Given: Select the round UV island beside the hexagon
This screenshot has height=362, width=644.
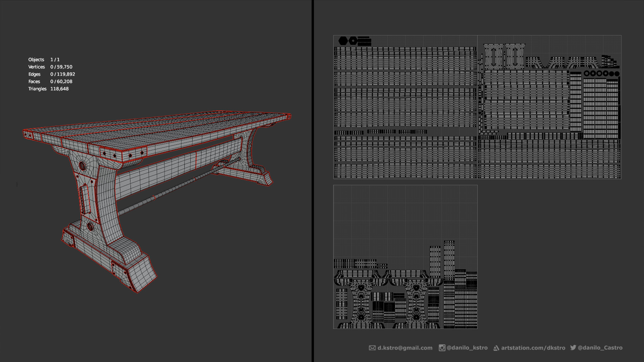Looking at the screenshot, I should (353, 41).
